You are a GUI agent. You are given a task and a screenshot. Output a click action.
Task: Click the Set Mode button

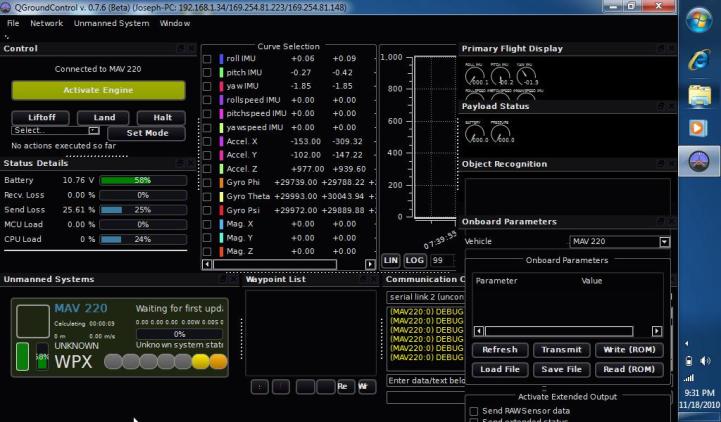point(147,133)
